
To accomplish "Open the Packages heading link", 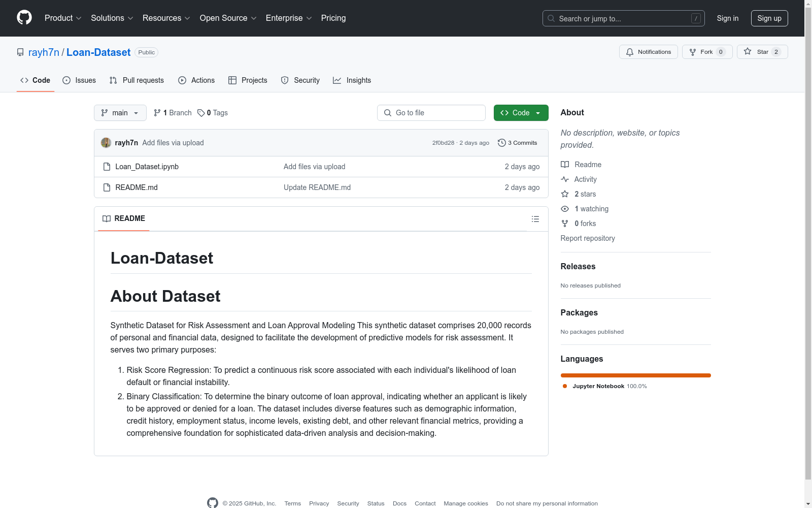I will (579, 312).
